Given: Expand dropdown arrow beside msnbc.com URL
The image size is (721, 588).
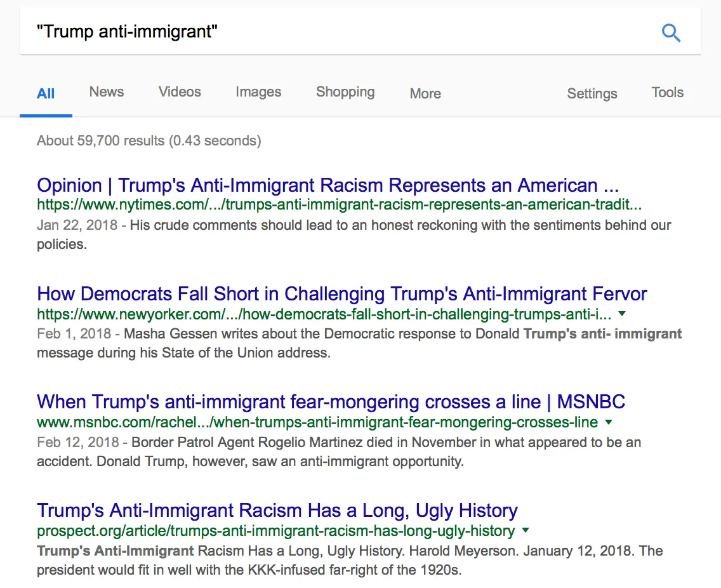Looking at the screenshot, I should click(609, 422).
